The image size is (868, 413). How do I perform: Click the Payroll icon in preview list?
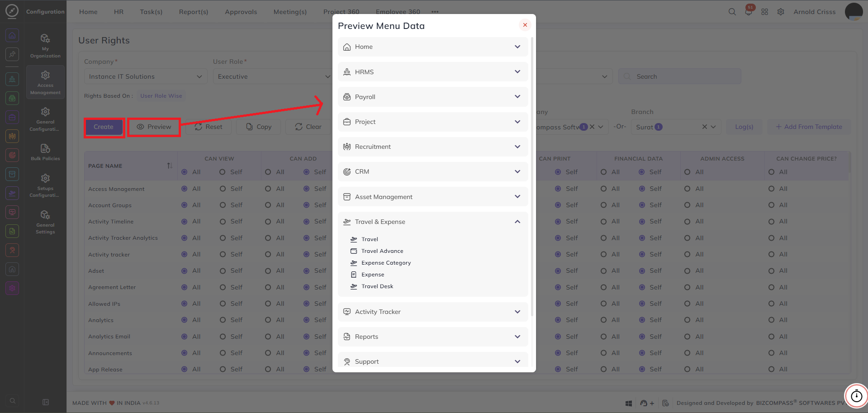[x=347, y=97]
